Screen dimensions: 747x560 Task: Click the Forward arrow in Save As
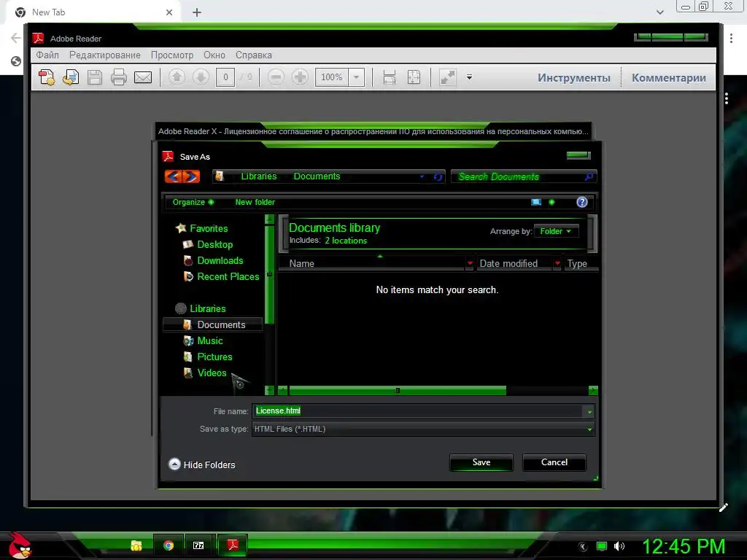(190, 176)
